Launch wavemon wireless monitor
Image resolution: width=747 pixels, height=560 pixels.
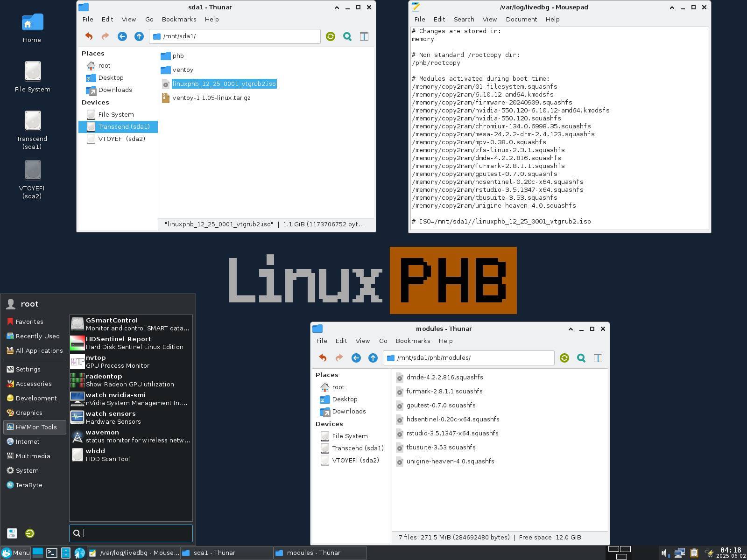point(131,436)
